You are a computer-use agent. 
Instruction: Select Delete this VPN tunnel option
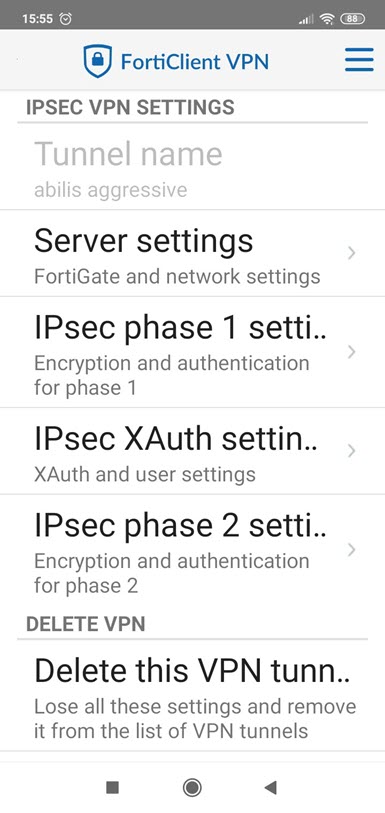(192, 696)
